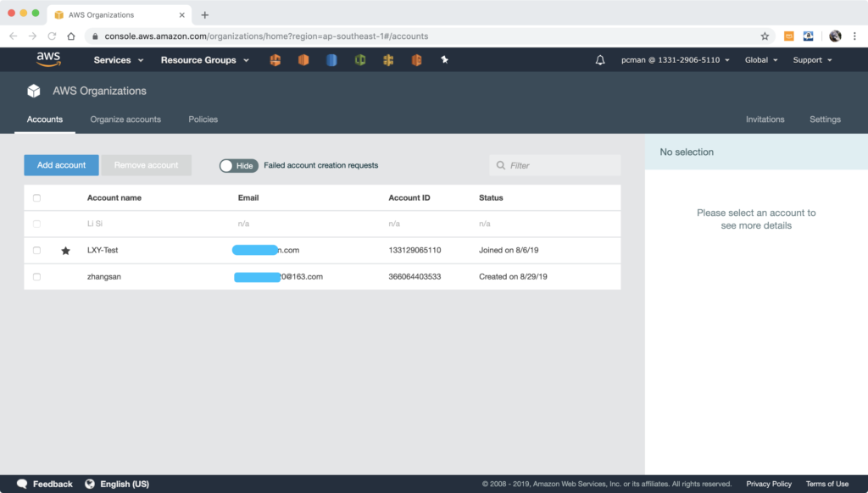Open the green service shortcut icon
The height and width of the screenshot is (493, 868).
pos(359,60)
